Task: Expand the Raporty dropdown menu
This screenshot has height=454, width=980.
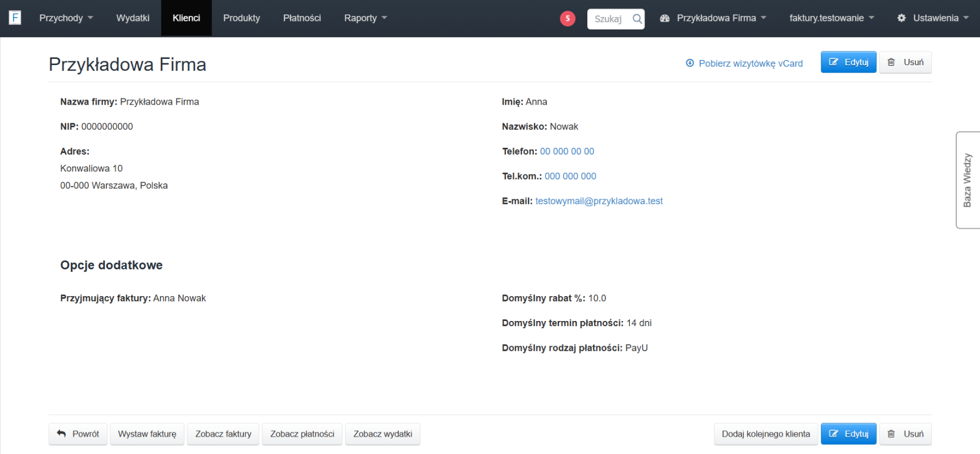Action: [366, 18]
